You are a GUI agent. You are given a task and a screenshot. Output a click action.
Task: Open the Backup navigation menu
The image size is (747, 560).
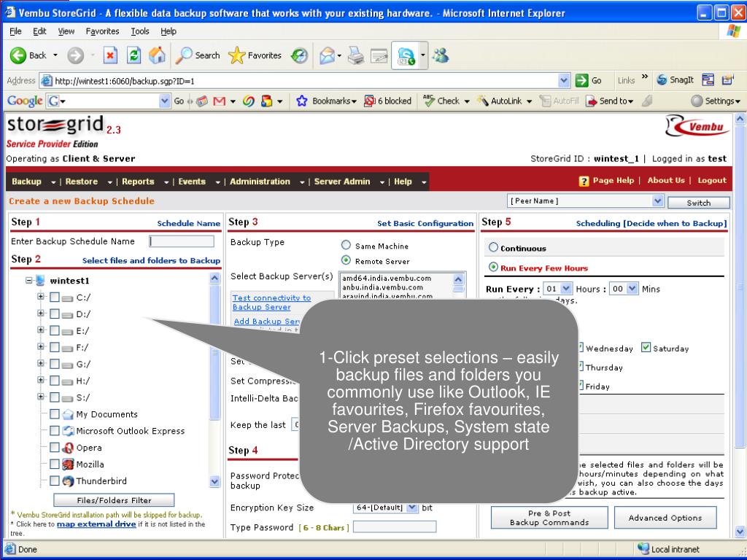(x=34, y=182)
